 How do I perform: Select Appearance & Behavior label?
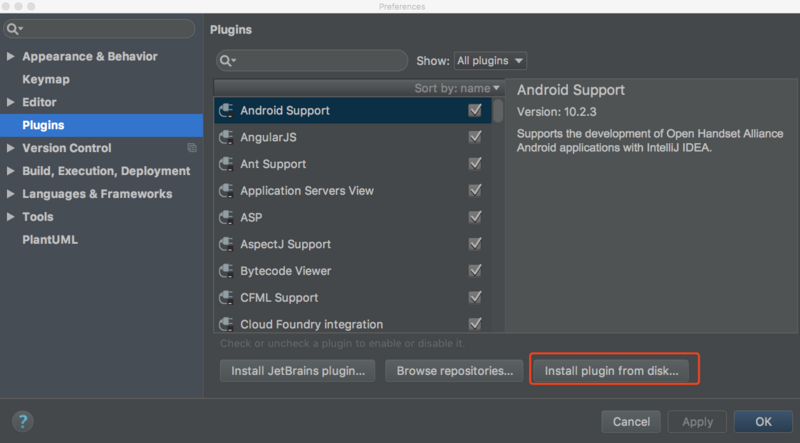point(90,56)
